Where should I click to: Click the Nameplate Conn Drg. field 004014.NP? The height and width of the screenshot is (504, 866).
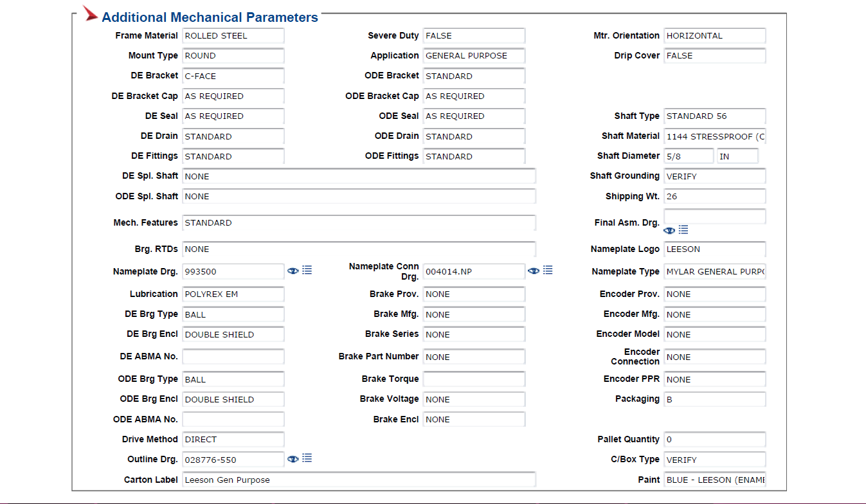point(474,271)
